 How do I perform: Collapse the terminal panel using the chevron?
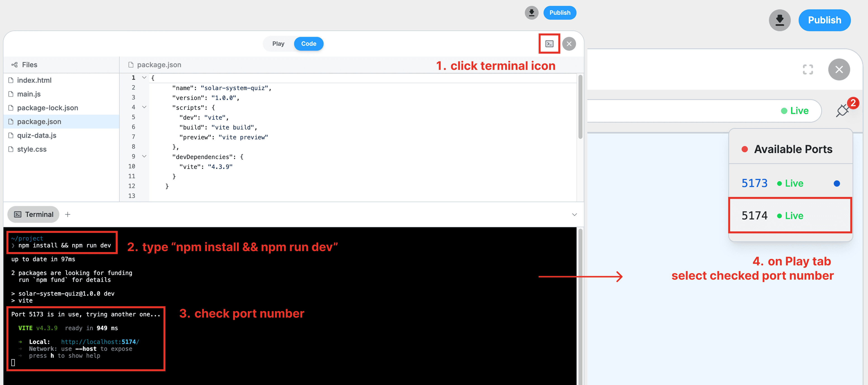tap(575, 214)
